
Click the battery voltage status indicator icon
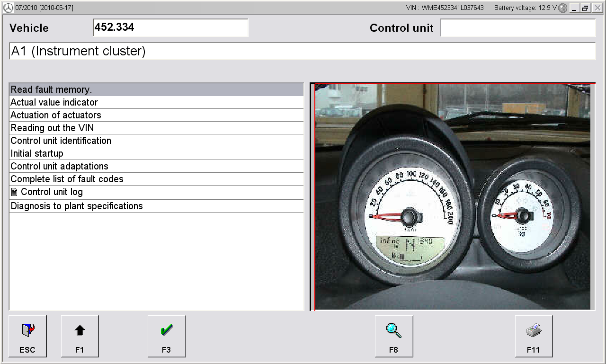click(562, 8)
